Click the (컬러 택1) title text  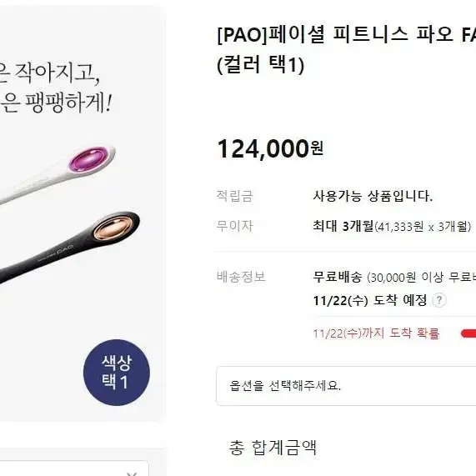(x=260, y=64)
